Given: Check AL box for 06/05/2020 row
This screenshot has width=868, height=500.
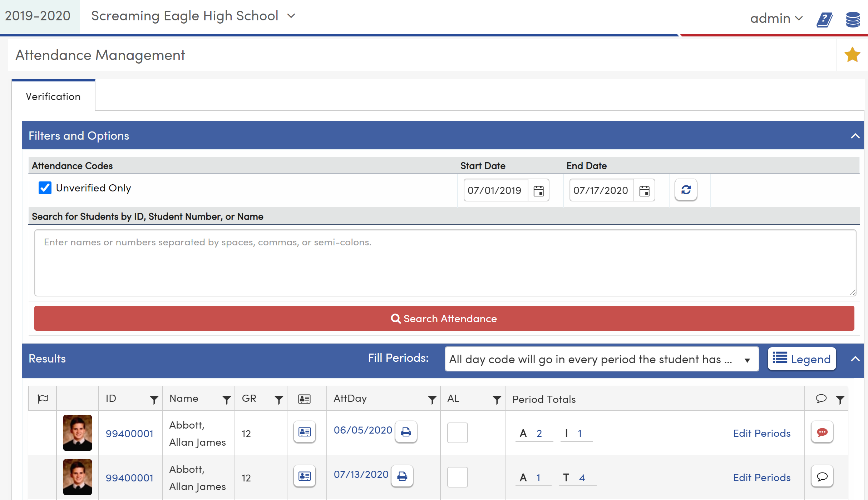Looking at the screenshot, I should pyautogui.click(x=457, y=432).
